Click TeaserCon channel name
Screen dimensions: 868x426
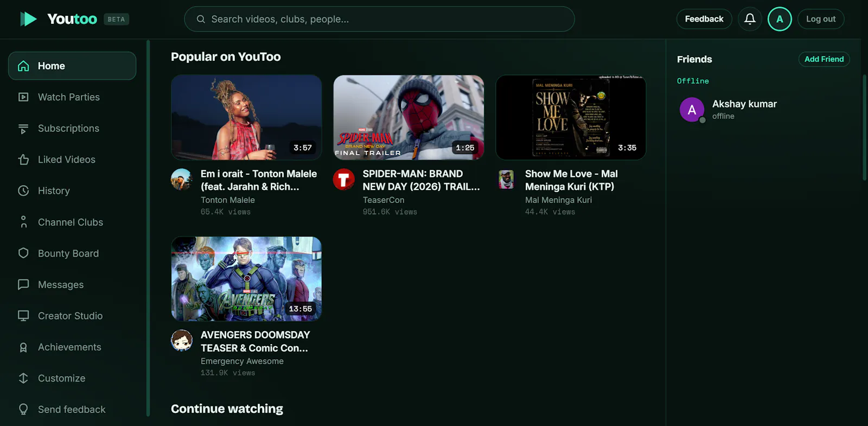click(x=384, y=200)
